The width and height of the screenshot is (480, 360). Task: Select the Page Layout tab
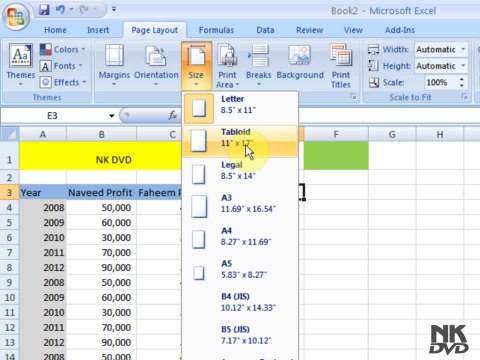pyautogui.click(x=155, y=30)
